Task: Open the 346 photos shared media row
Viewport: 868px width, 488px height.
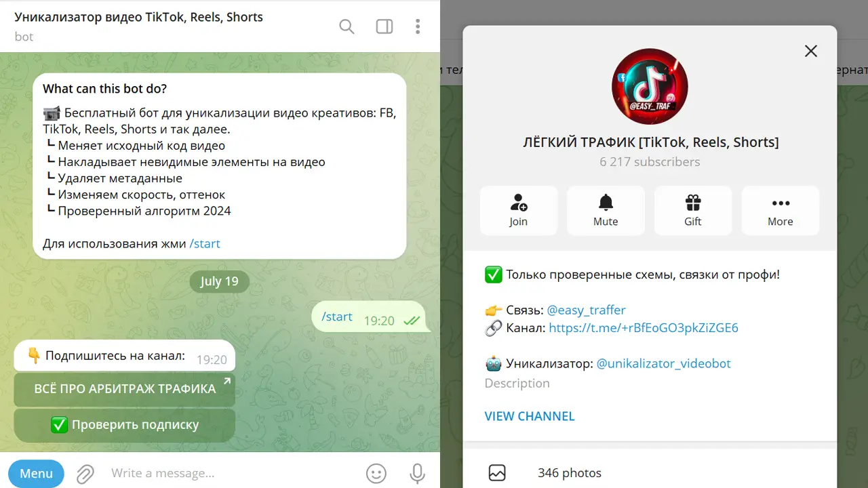Action: point(650,472)
